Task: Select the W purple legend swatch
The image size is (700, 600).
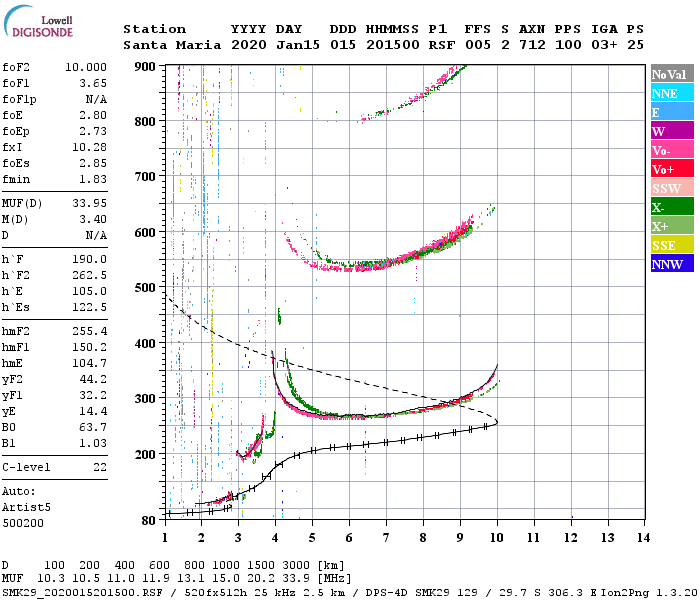Action: tap(672, 131)
